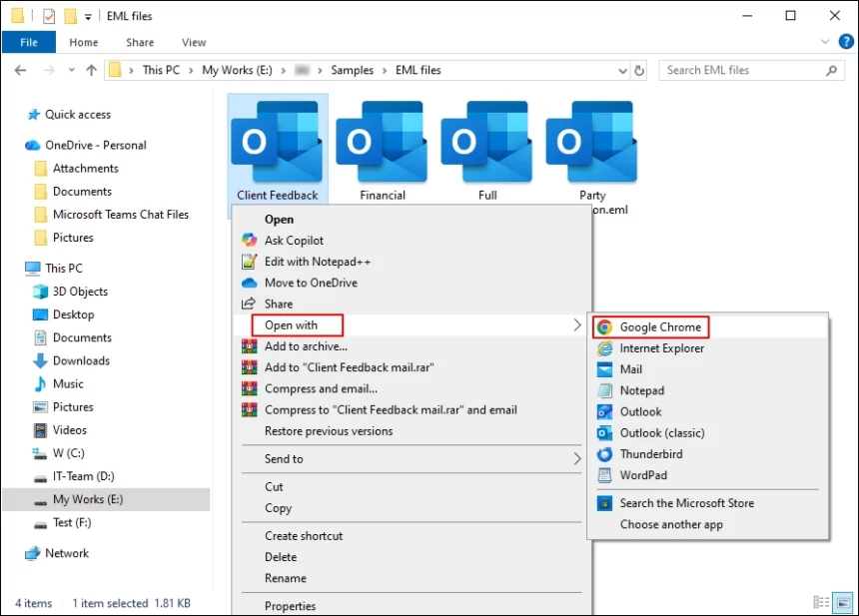The height and width of the screenshot is (616, 859).
Task: Go up one folder level arrow
Action: pos(92,70)
